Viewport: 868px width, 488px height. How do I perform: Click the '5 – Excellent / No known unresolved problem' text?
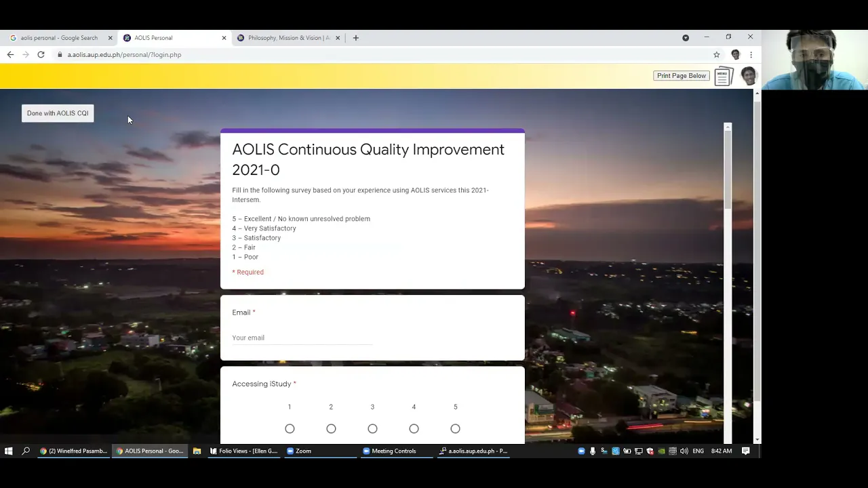(301, 219)
